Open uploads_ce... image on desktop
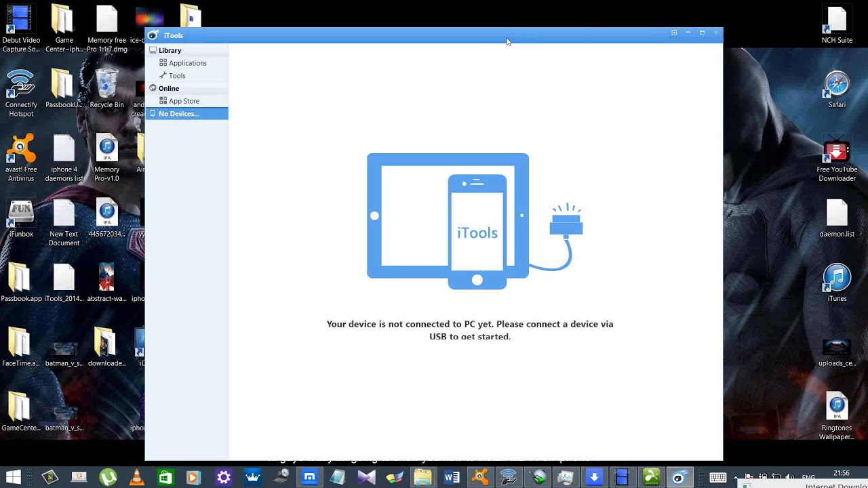The width and height of the screenshot is (868, 488). [837, 352]
